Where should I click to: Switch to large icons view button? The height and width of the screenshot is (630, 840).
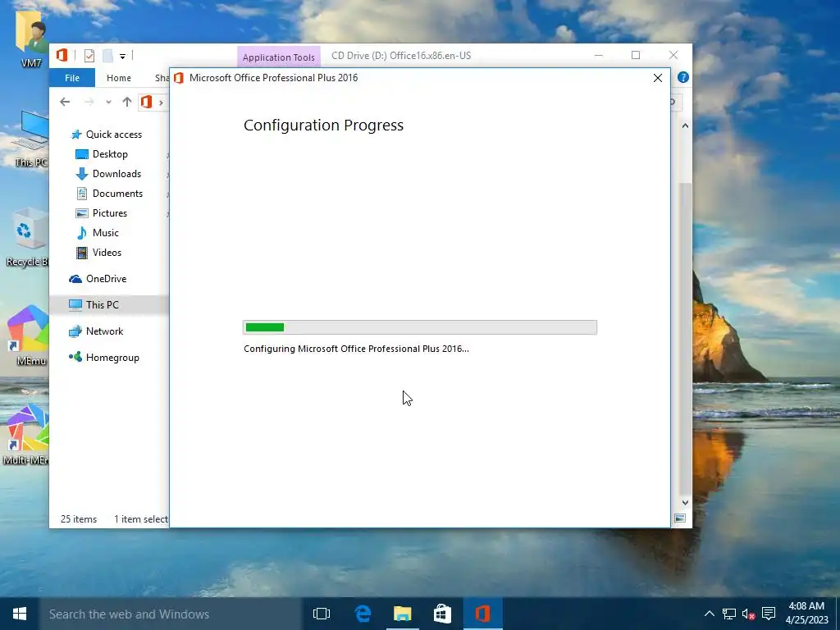680,518
